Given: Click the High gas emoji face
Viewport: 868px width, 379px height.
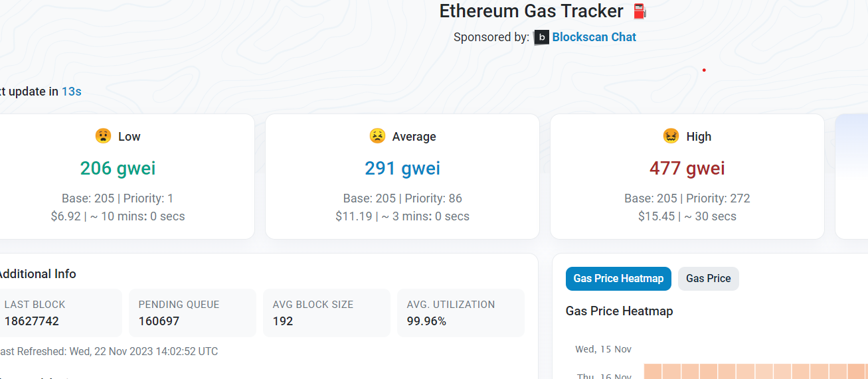Looking at the screenshot, I should click(x=671, y=136).
